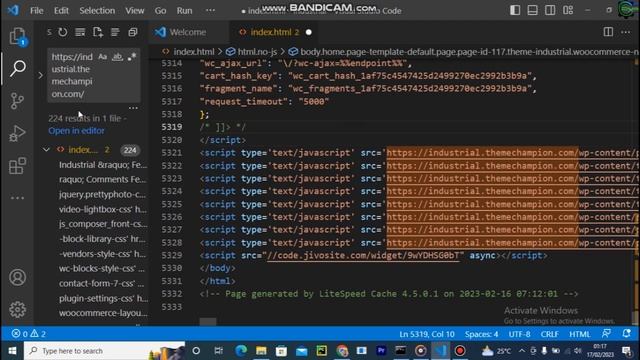Open the View menu
640x360 pixels.
pyautogui.click(x=135, y=10)
